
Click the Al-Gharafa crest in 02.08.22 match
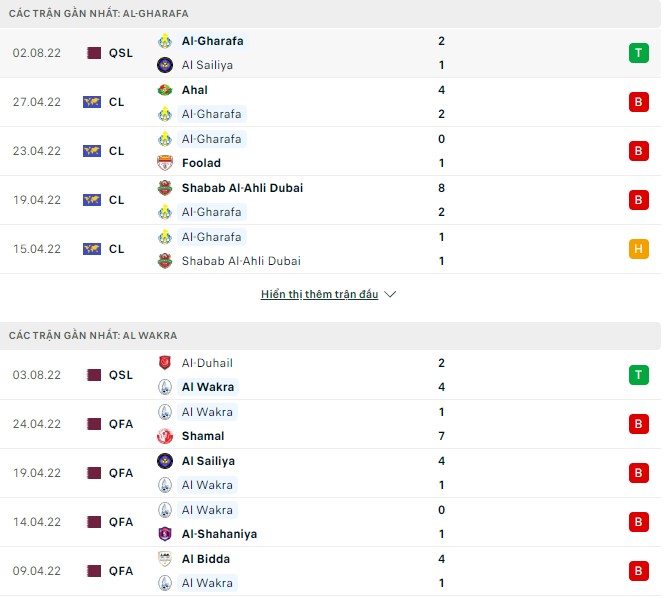tap(165, 41)
